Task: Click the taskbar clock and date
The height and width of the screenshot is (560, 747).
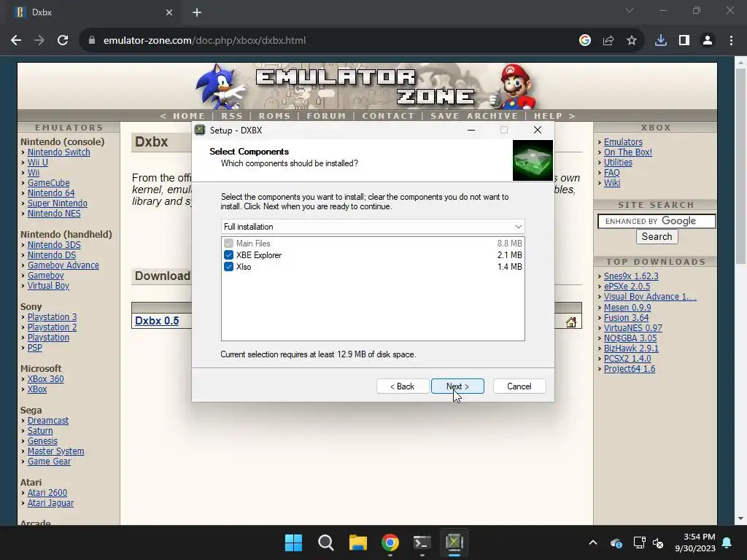Action: tap(695, 542)
